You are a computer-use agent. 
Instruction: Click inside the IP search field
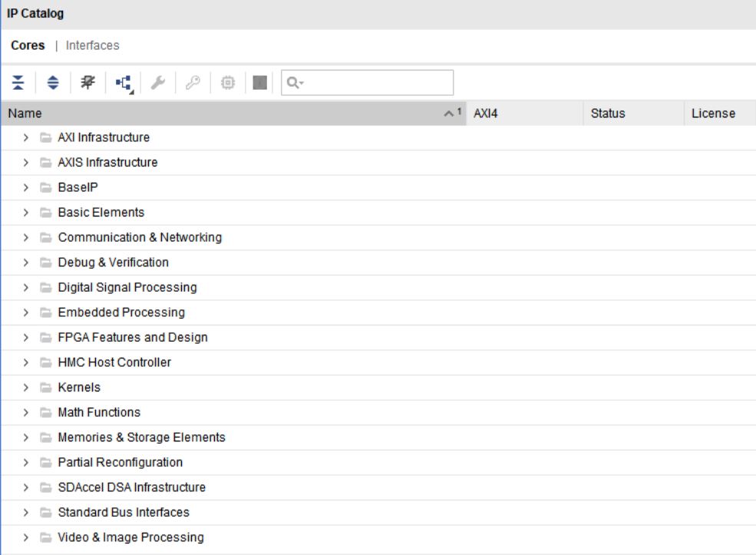pyautogui.click(x=368, y=82)
